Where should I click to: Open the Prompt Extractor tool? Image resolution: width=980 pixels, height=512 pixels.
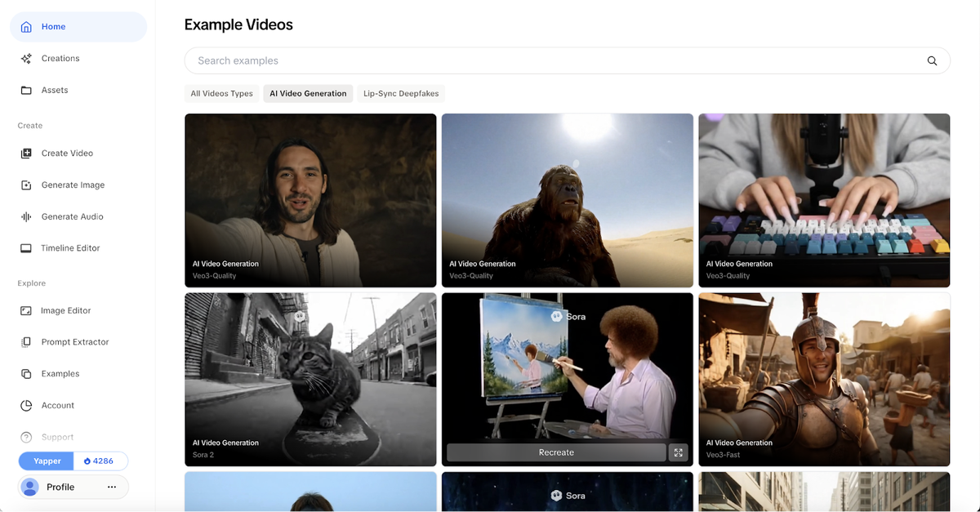point(26,341)
